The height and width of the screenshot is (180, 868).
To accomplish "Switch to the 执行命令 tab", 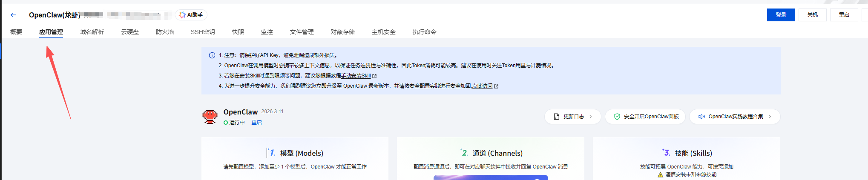I will 425,32.
